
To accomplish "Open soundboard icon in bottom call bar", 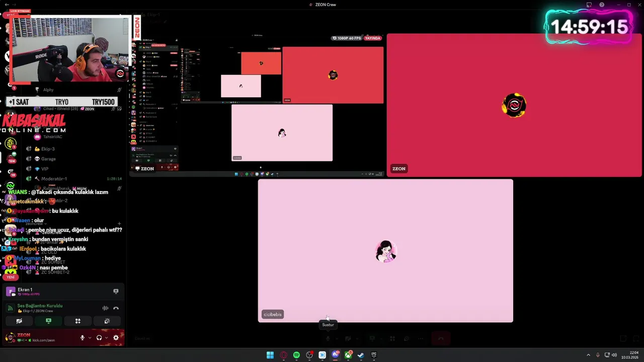I will click(x=406, y=338).
